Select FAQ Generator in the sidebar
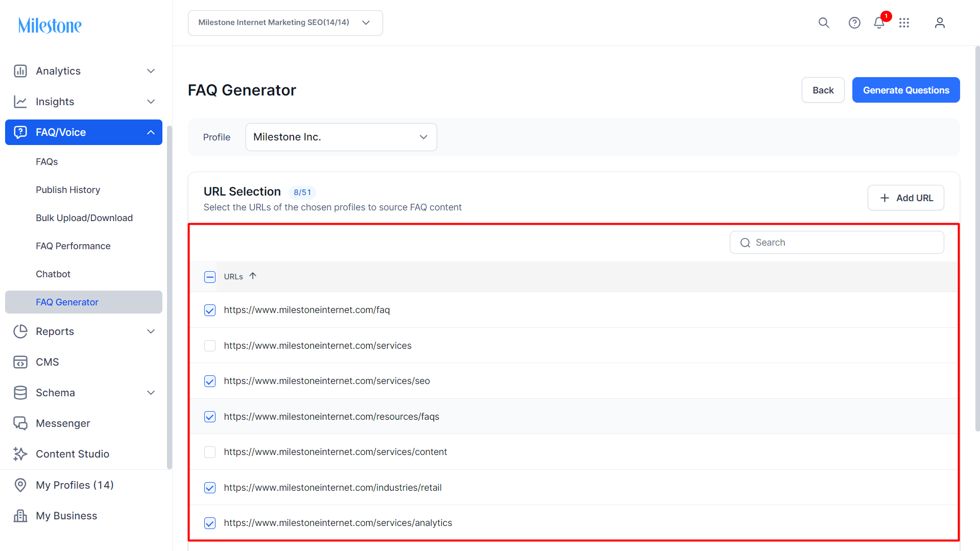The width and height of the screenshot is (980, 551). pyautogui.click(x=84, y=302)
